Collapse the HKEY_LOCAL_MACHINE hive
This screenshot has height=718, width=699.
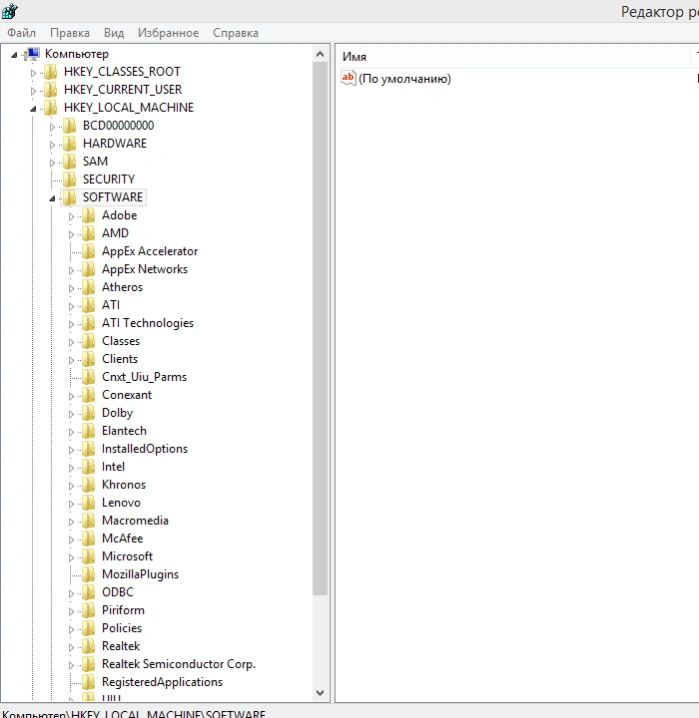(33, 109)
